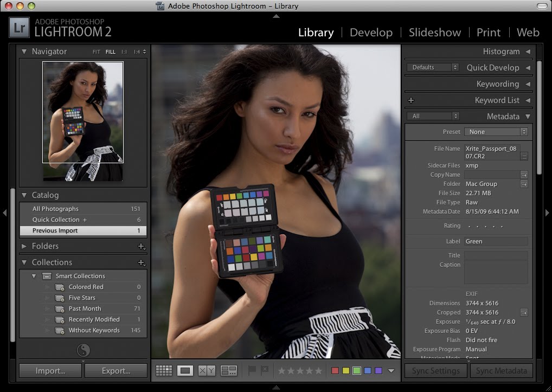Image resolution: width=552 pixels, height=392 pixels.
Task: Click the Lr logo identity plate
Action: pyautogui.click(x=19, y=28)
